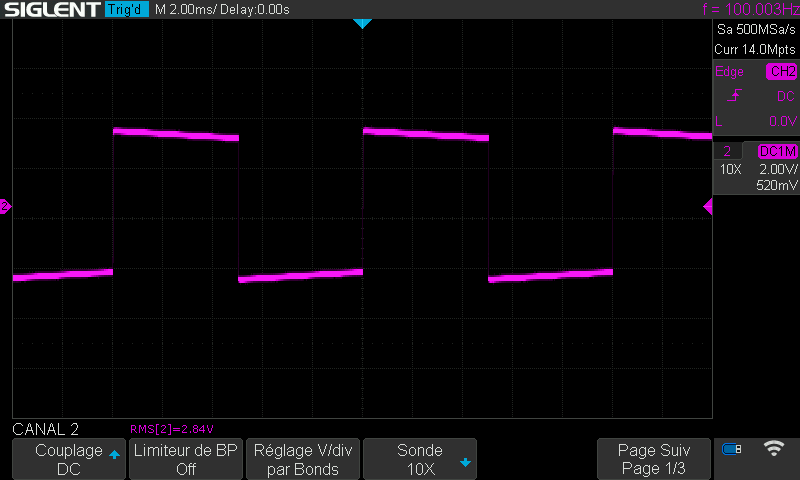
Task: Select the channel 2 number box
Action: [727, 151]
